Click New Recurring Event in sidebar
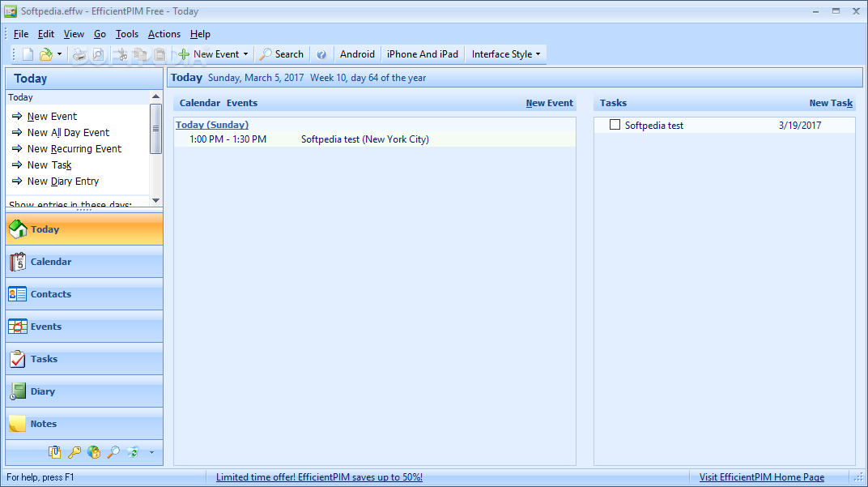The image size is (868, 487). coord(74,148)
